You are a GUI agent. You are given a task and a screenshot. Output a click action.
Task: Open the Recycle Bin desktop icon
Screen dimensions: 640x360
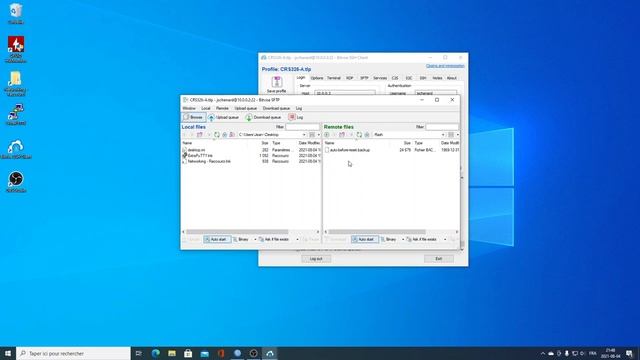tap(16, 13)
